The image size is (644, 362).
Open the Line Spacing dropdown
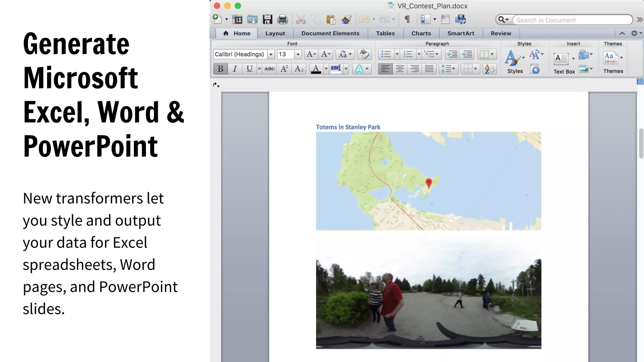click(x=448, y=69)
